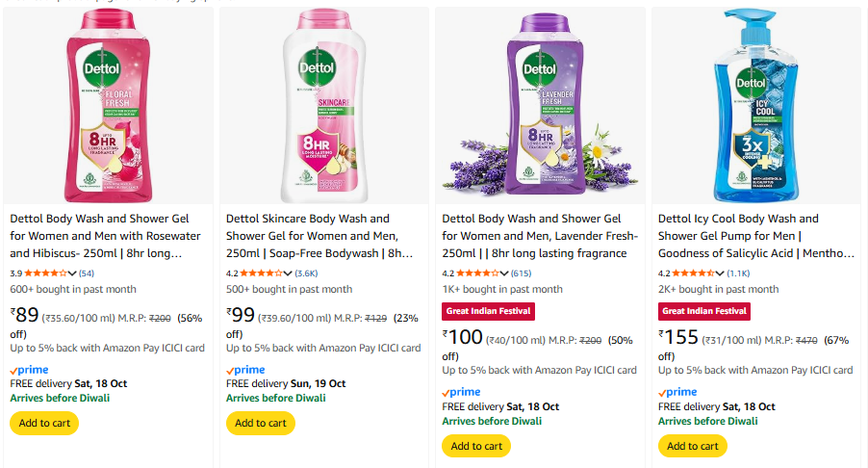This screenshot has height=468, width=868.
Task: Add Dettol Skincare body wash to cart
Action: [x=261, y=423]
